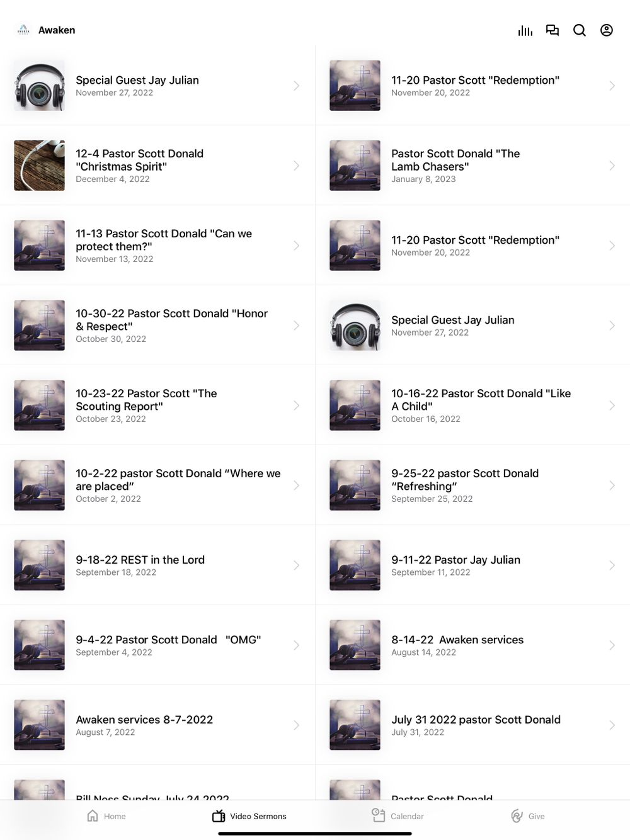
Task: Open 10-16-22 "Like A Child" sermon title
Action: coord(481,400)
